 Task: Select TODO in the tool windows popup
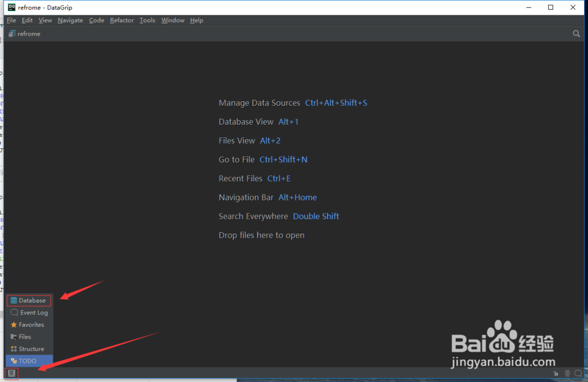point(29,361)
